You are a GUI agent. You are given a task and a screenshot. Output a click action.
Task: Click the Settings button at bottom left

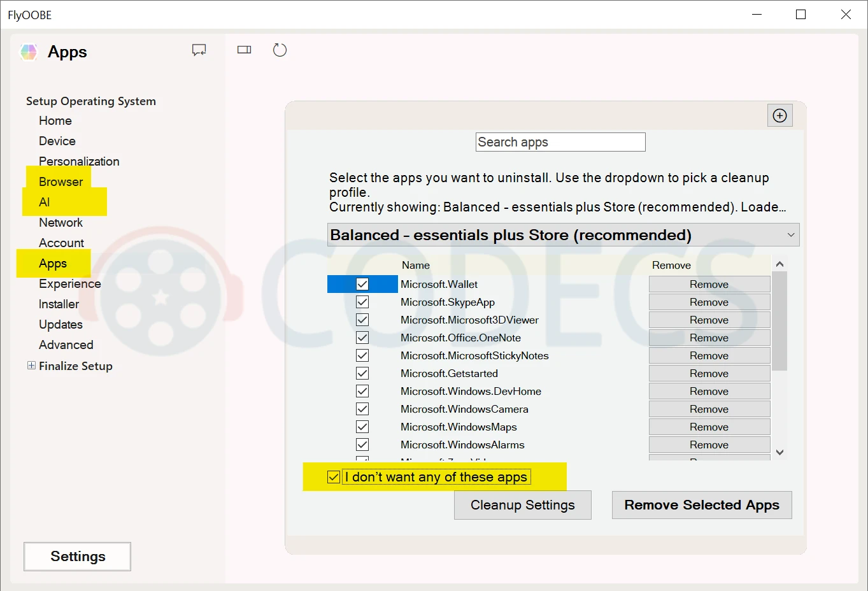(x=76, y=556)
